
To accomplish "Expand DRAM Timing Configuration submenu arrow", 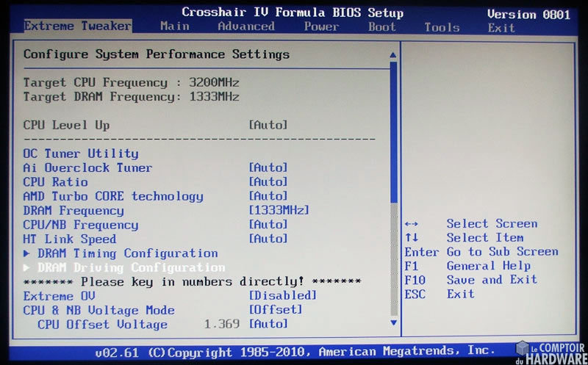I will click(26, 253).
